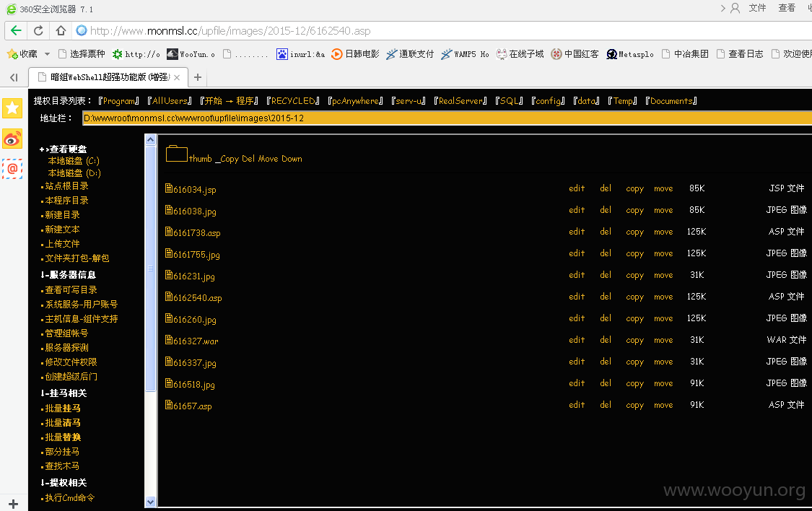Open the star favorites sidebar icon
This screenshot has height=511, width=812.
point(12,108)
